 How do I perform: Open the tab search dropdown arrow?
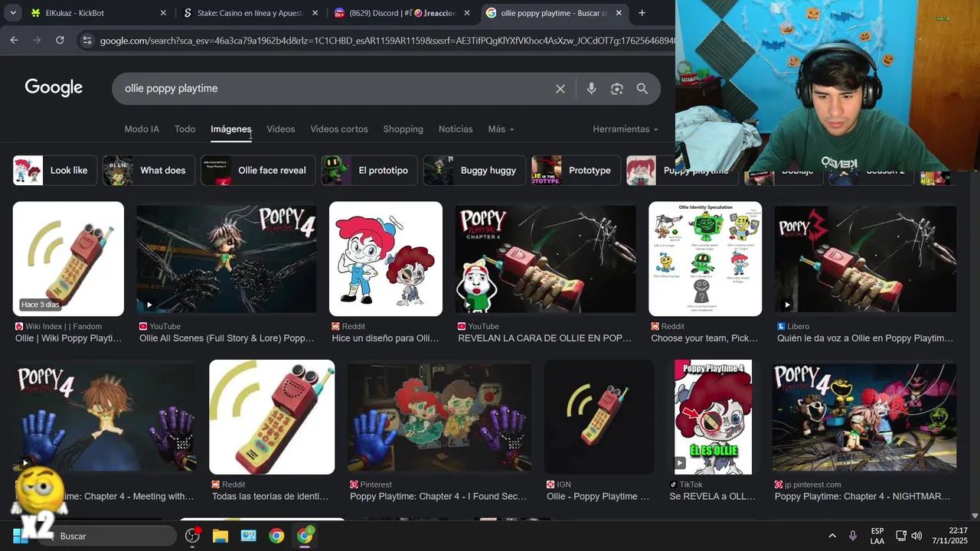(12, 13)
